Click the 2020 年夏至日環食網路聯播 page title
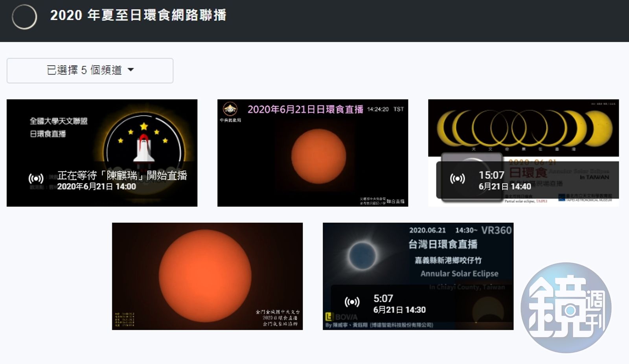 point(138,15)
